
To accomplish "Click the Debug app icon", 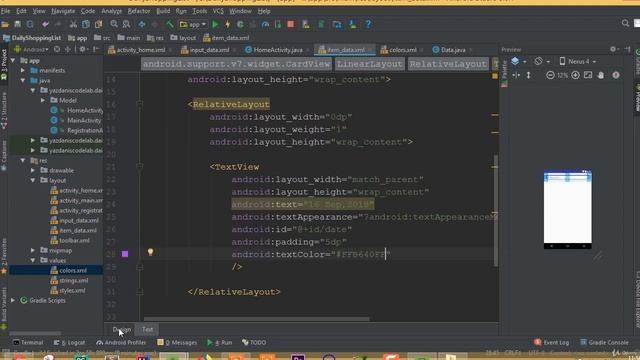I will (240, 24).
